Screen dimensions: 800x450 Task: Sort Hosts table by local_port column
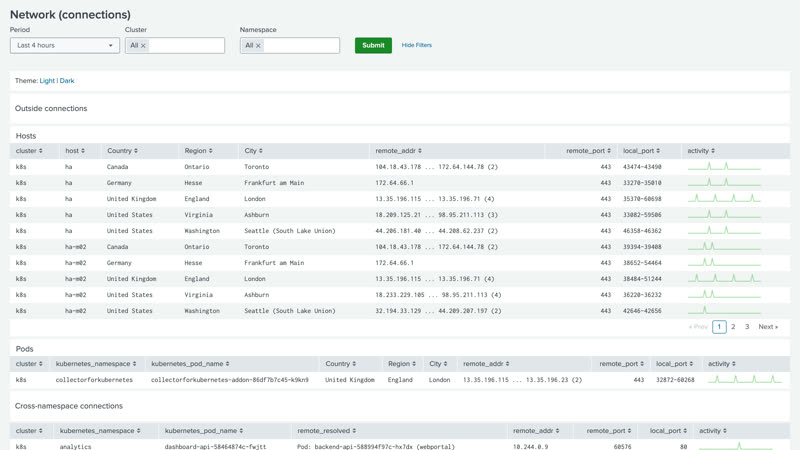click(641, 151)
